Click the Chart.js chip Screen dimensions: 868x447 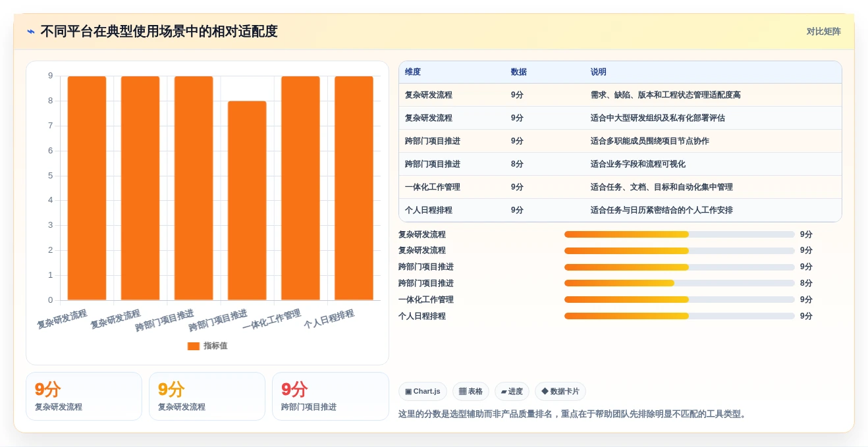point(423,392)
